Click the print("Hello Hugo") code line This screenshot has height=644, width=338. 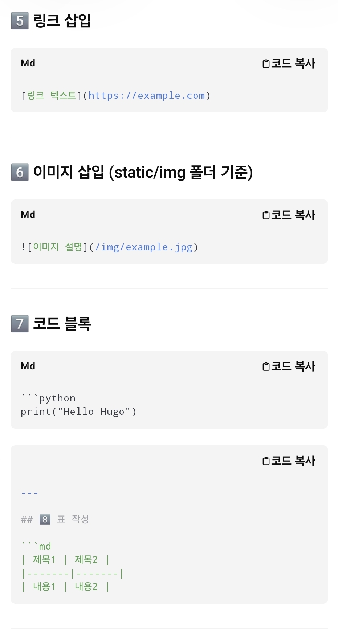78,412
